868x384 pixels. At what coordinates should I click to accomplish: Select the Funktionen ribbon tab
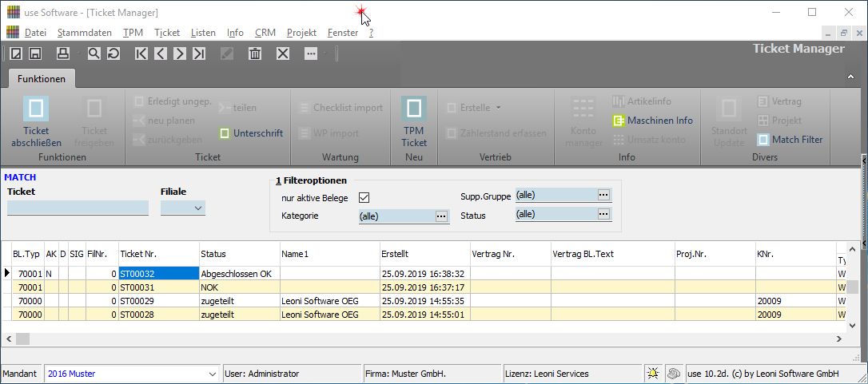[x=42, y=78]
